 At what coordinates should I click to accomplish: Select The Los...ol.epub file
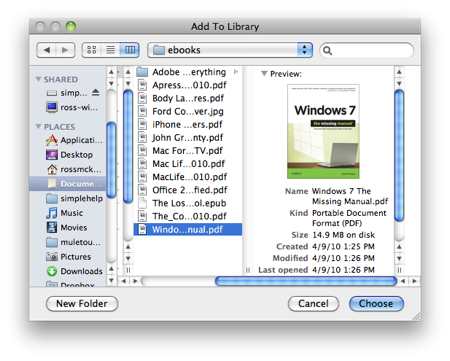(187, 203)
